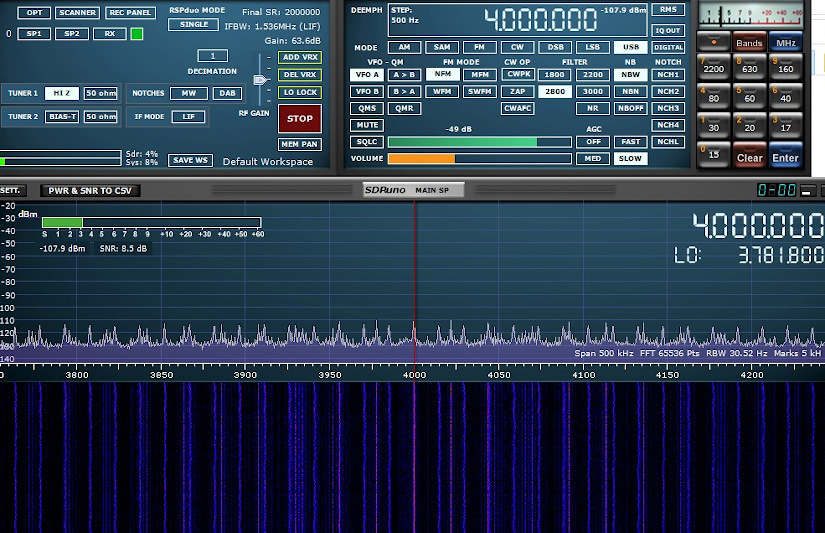Open the REC PANEL

pos(130,13)
